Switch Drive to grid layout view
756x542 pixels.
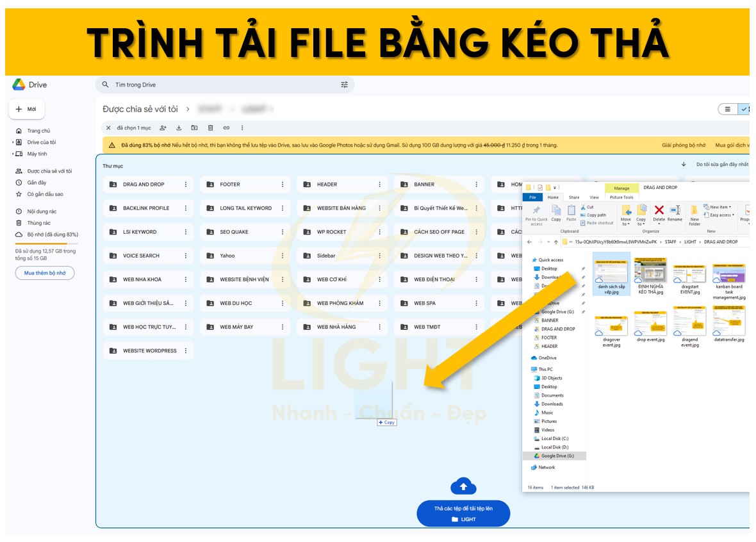click(744, 109)
